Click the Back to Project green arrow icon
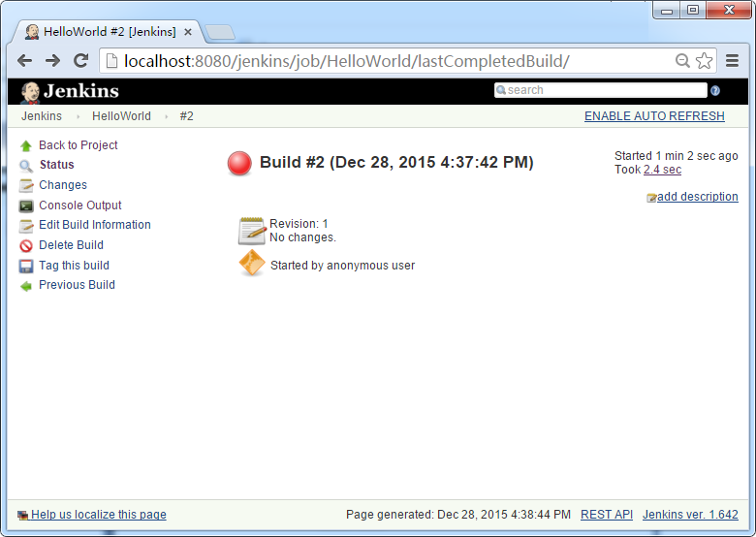The height and width of the screenshot is (537, 756). click(x=26, y=145)
